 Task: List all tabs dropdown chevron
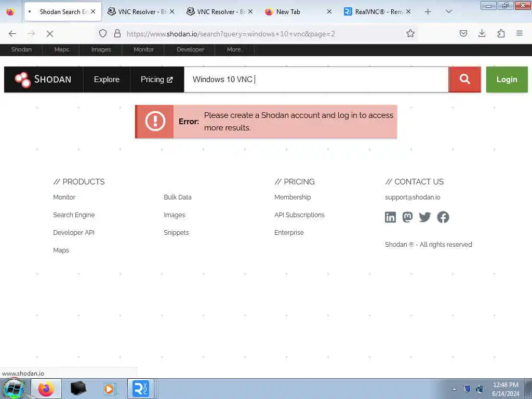tap(448, 12)
